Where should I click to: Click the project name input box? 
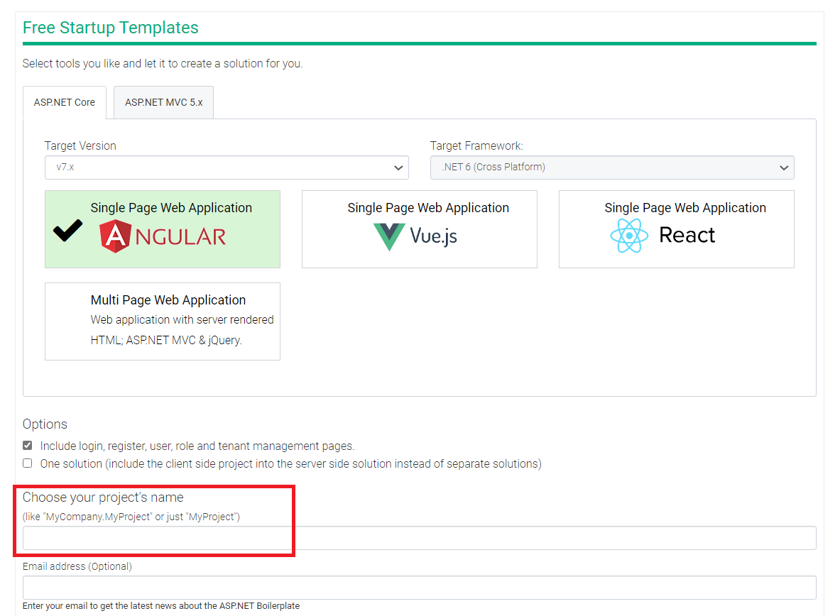419,538
